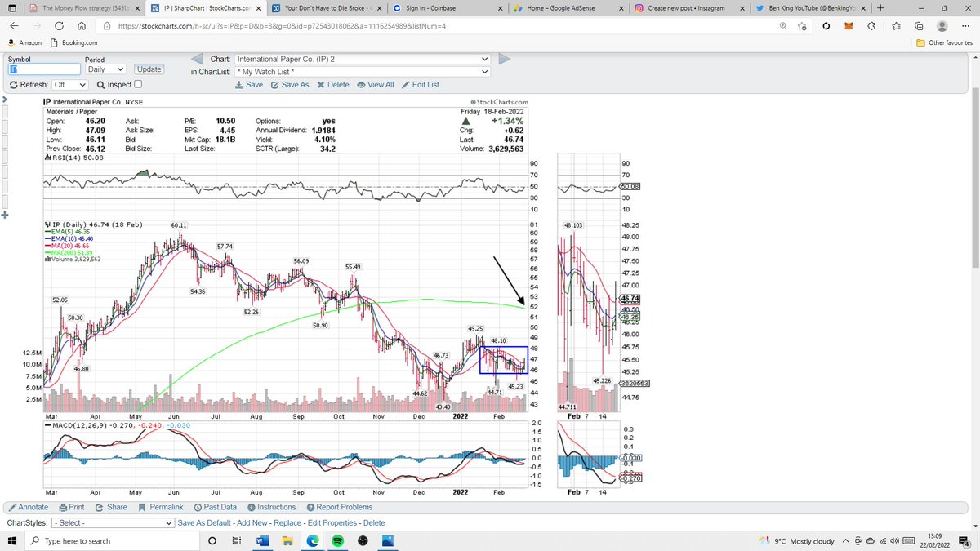Open the Annotate tool below chart
980x551 pixels.
point(28,507)
